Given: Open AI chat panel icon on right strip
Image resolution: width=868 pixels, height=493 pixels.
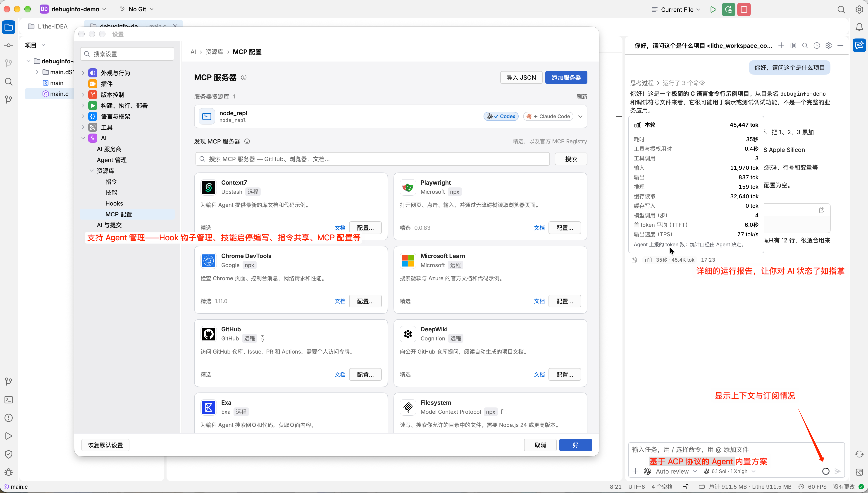Looking at the screenshot, I should click(859, 45).
